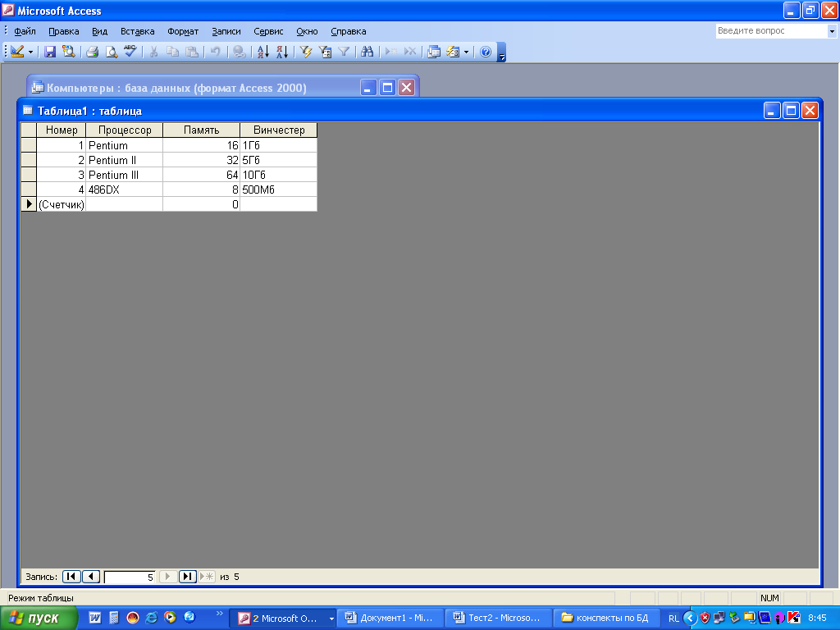Run the ABC spell check tool
The width and height of the screenshot is (840, 630).
130,52
